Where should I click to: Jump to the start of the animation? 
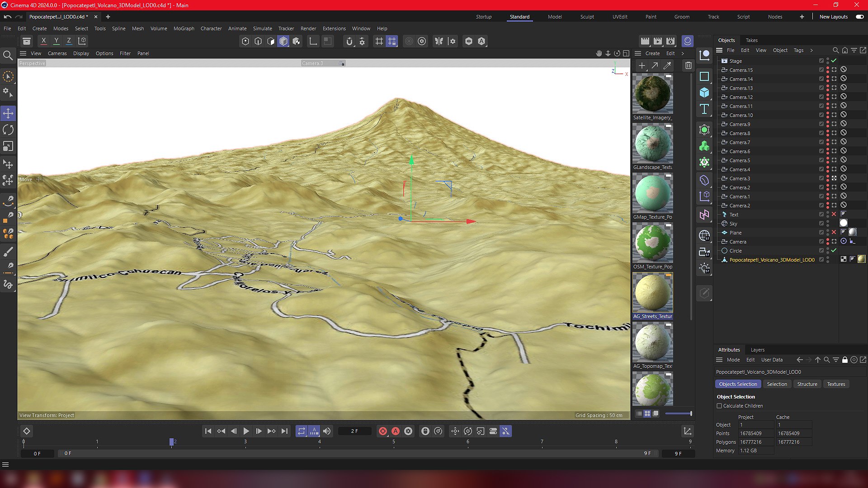(x=208, y=432)
